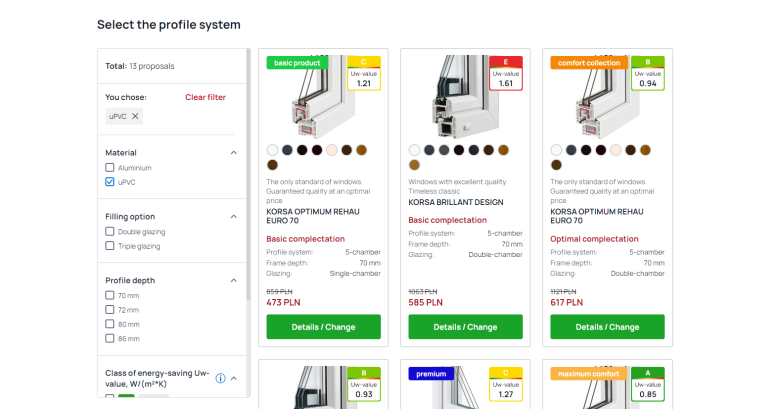Click the info icon beside energy-saving Uw-value class
Screen dimensions: 776x409
pos(221,378)
